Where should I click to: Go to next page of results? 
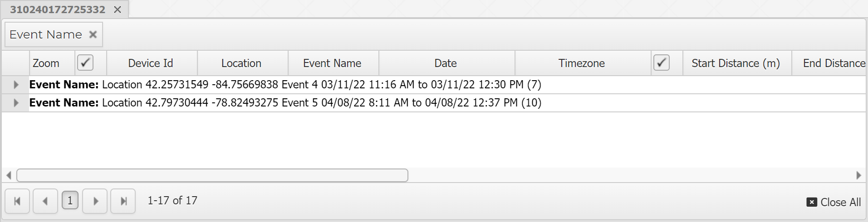point(95,201)
